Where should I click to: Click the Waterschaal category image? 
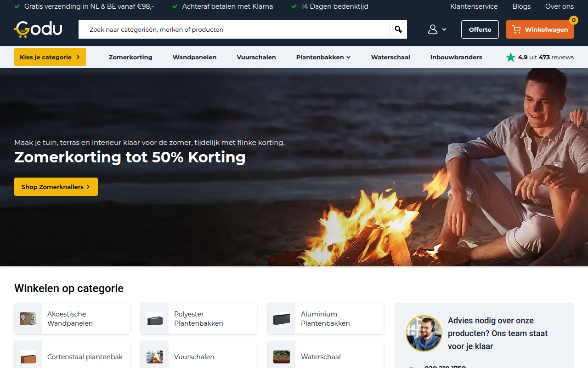[x=282, y=357]
